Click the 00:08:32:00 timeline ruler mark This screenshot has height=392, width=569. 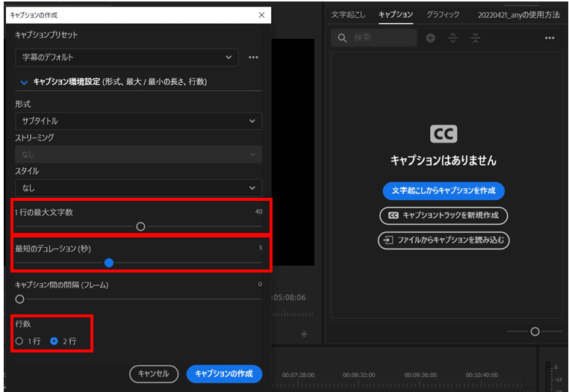[x=359, y=375]
